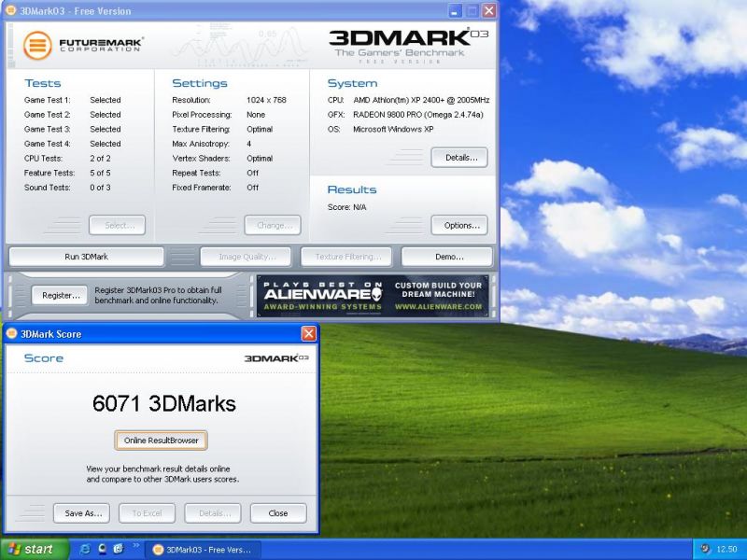
Task: Click the taskbar clock showing 12.50
Action: pyautogui.click(x=726, y=550)
